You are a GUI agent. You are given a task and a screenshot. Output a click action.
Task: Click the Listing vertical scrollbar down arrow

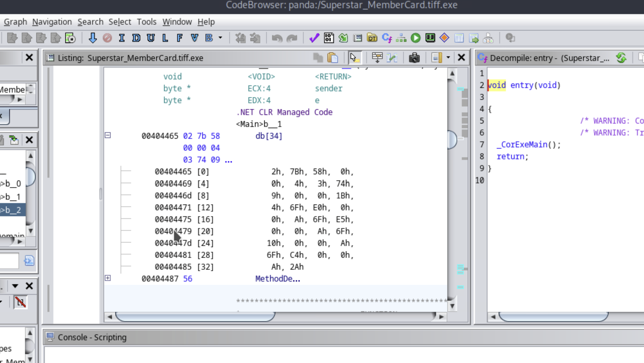coord(452,306)
